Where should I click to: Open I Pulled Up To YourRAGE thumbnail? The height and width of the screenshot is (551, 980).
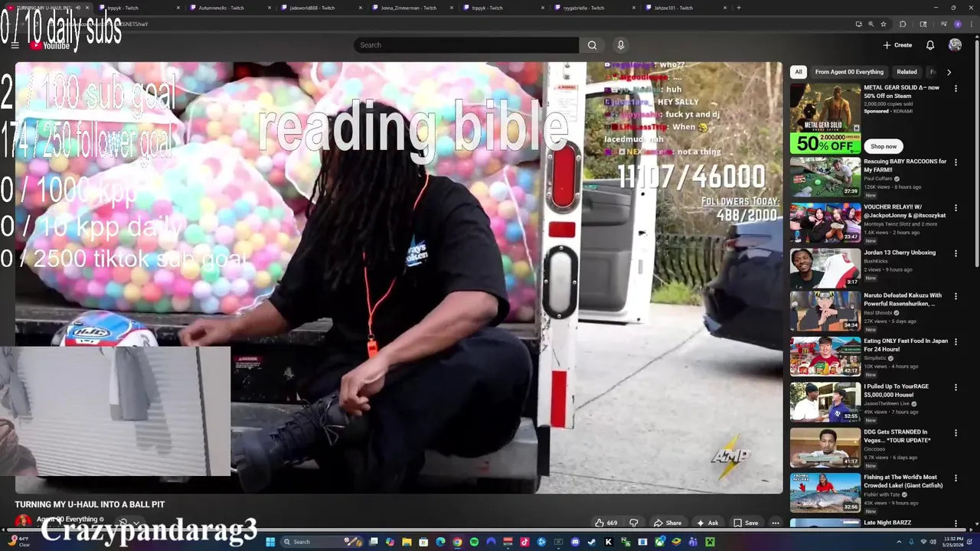(x=825, y=402)
